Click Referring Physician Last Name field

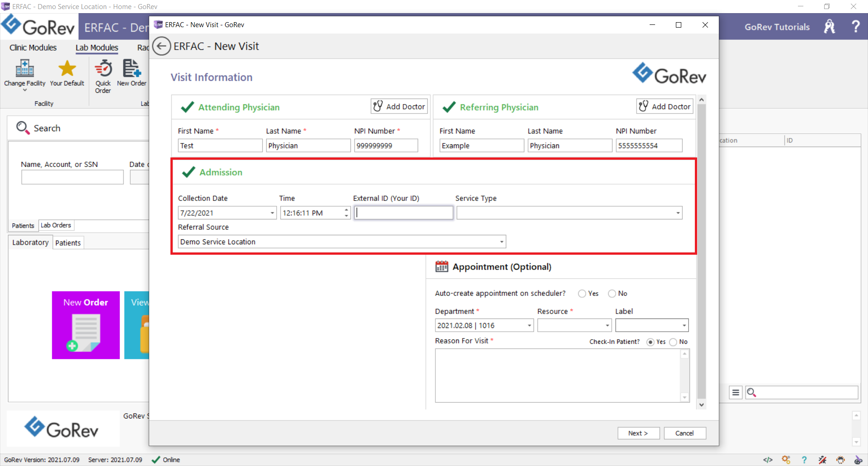tap(570, 146)
